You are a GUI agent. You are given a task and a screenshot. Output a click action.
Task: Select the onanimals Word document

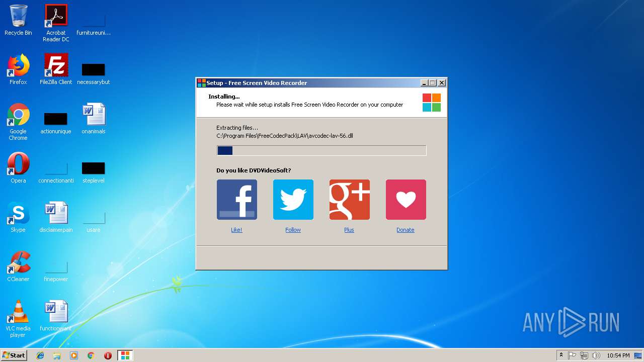(x=94, y=119)
